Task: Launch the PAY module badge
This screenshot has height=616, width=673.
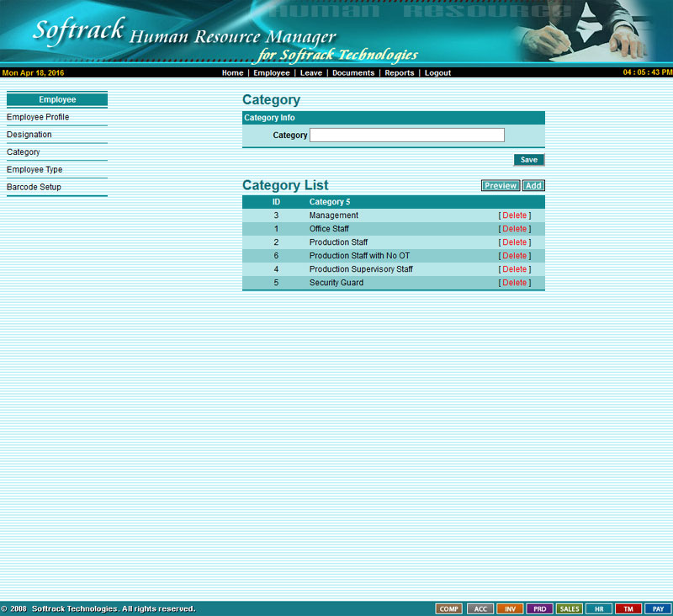Action: tap(658, 608)
